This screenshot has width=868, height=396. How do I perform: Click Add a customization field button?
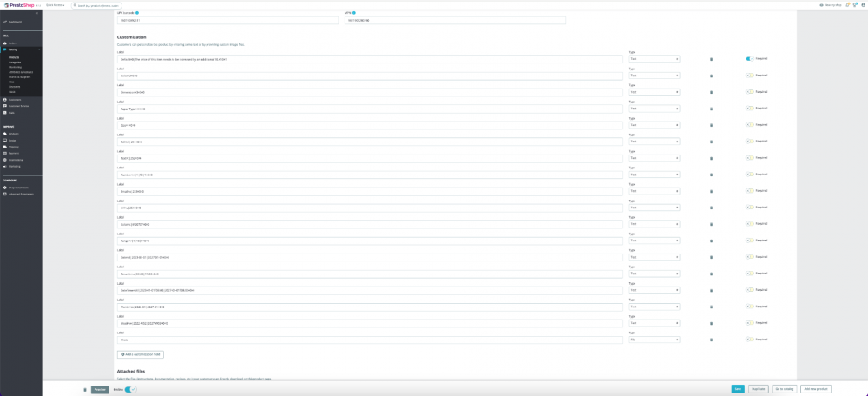click(141, 354)
